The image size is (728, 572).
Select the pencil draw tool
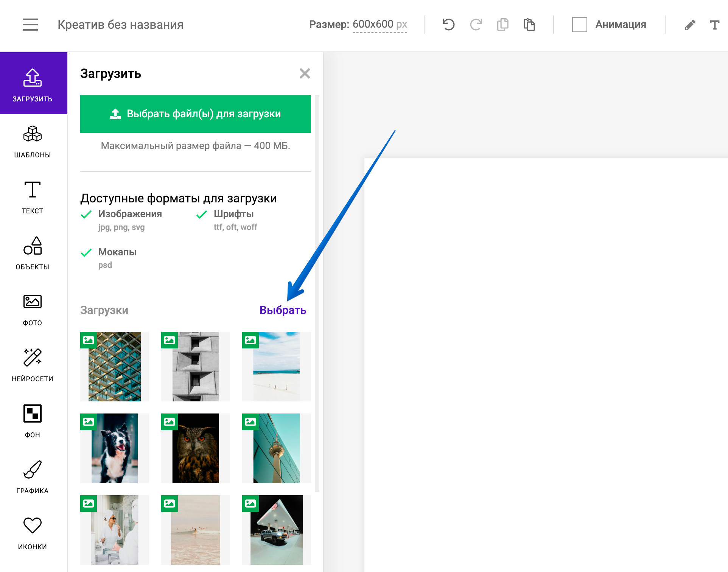click(690, 25)
